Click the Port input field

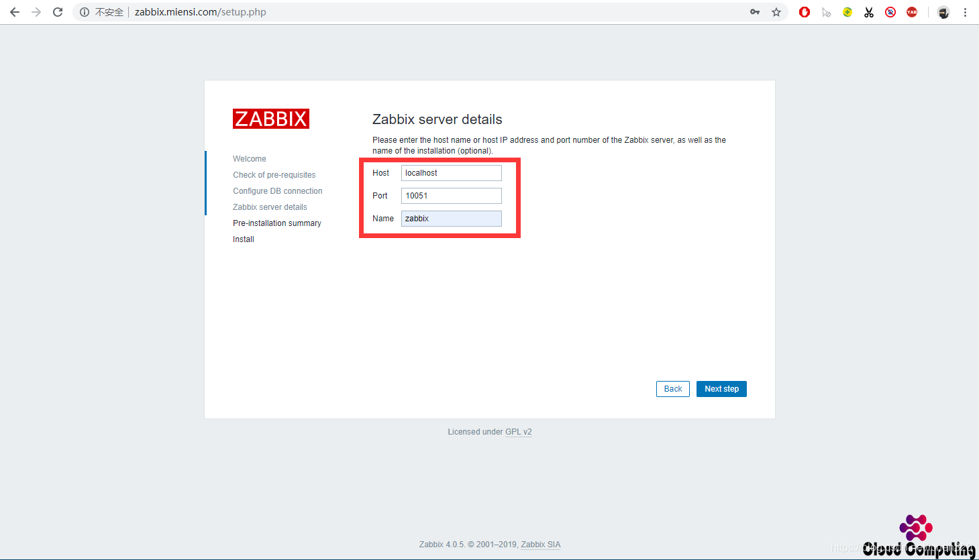click(452, 196)
